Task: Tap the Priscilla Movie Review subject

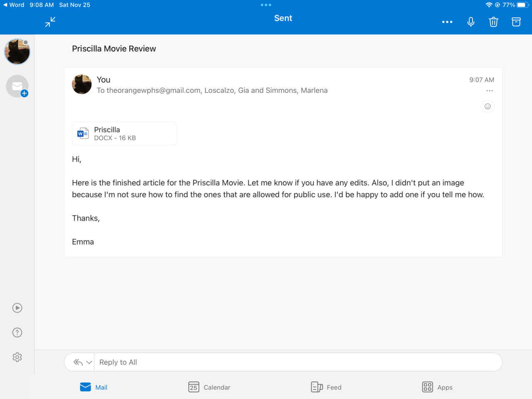Action: 114,49
